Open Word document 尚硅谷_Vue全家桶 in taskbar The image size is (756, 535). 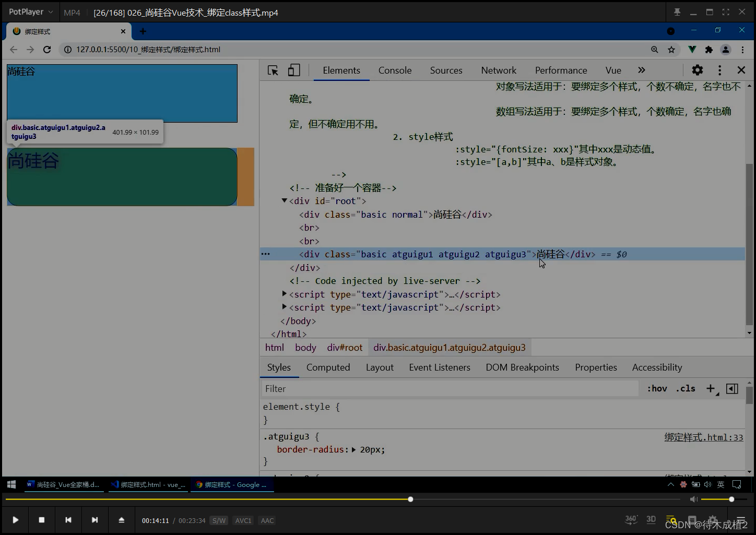click(x=64, y=484)
